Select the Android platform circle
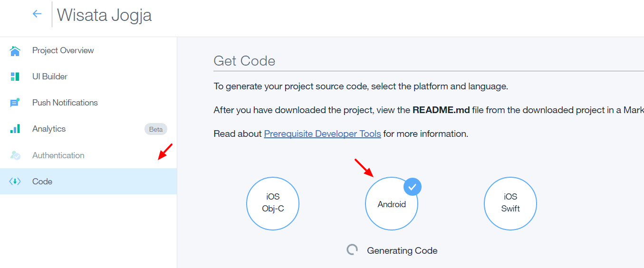Screen dimensions: 644x268 coord(391,204)
